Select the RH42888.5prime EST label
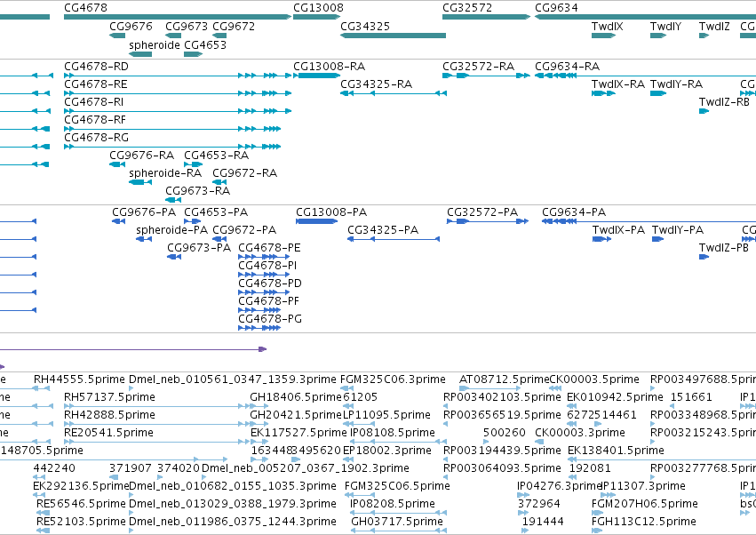 click(x=109, y=415)
